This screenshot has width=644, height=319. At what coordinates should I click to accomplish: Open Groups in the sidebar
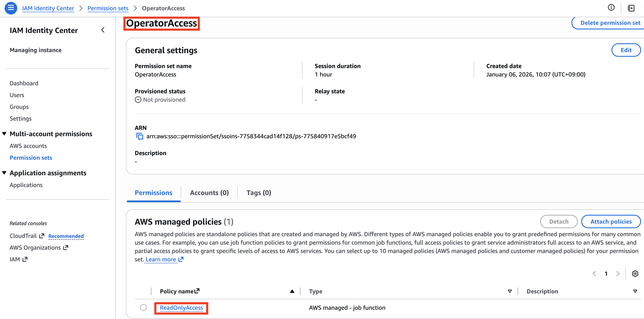coord(19,107)
